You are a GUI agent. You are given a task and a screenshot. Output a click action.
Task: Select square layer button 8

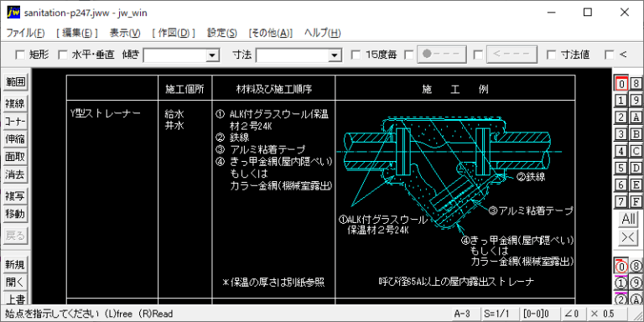636,83
